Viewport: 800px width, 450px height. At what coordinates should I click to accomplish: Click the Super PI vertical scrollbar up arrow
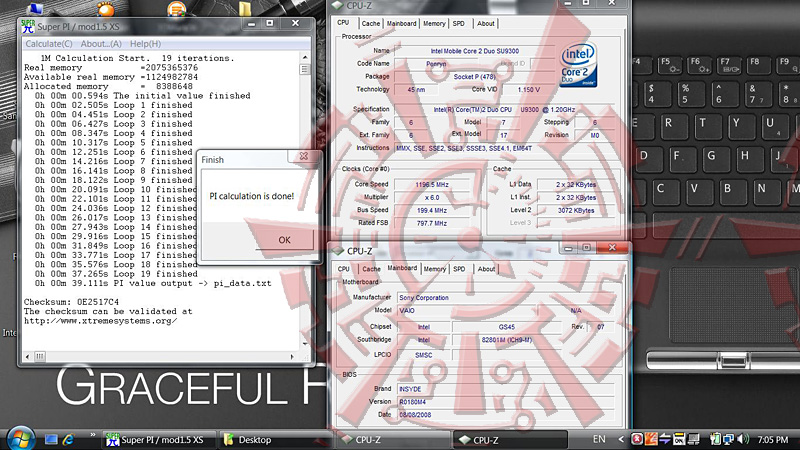[305, 58]
